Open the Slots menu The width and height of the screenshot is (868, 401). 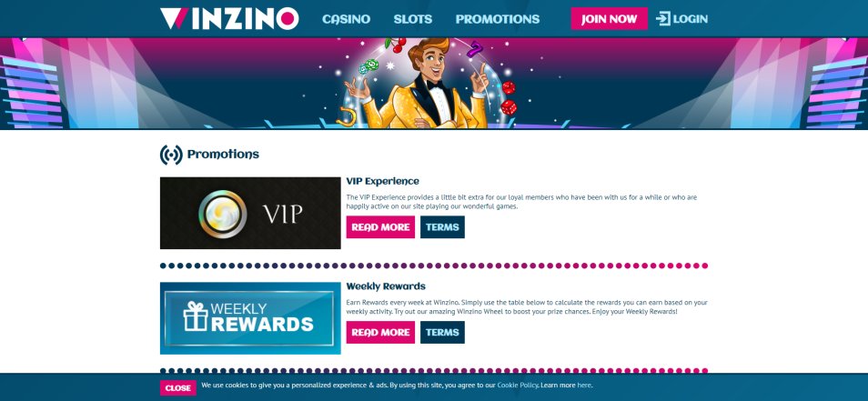[x=412, y=19]
